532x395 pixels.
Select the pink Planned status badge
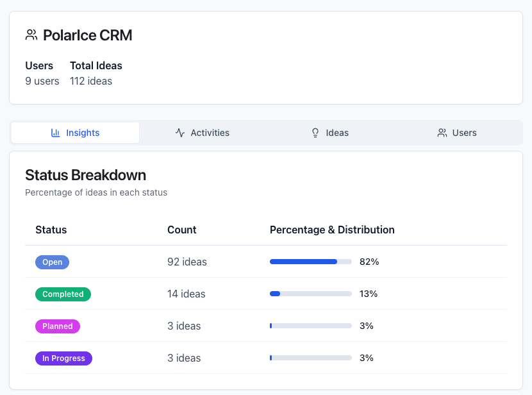coord(57,326)
